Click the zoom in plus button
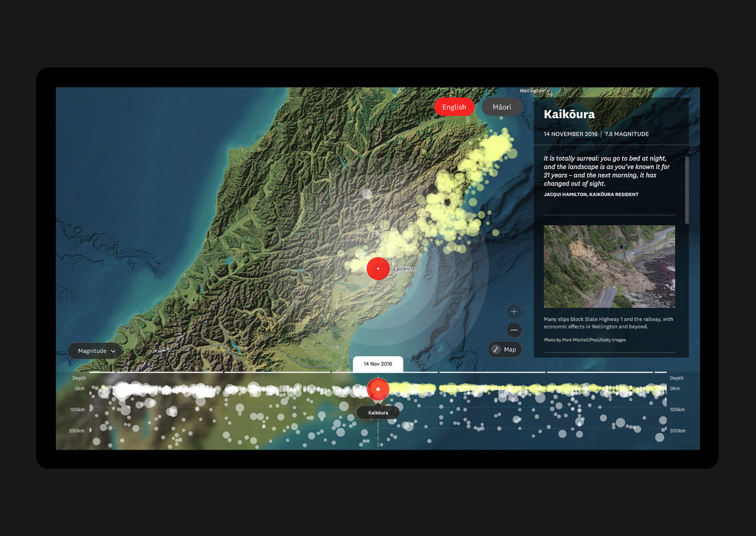This screenshot has height=536, width=756. [x=514, y=312]
